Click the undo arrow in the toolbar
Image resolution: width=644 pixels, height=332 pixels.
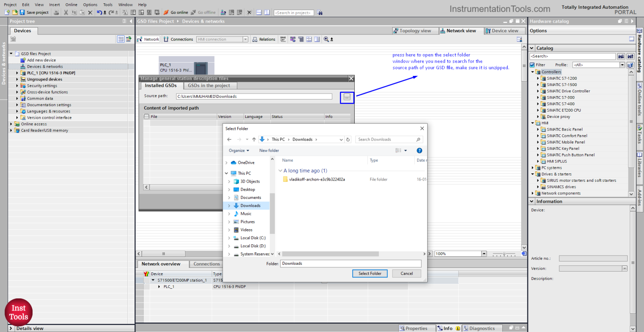click(x=99, y=13)
